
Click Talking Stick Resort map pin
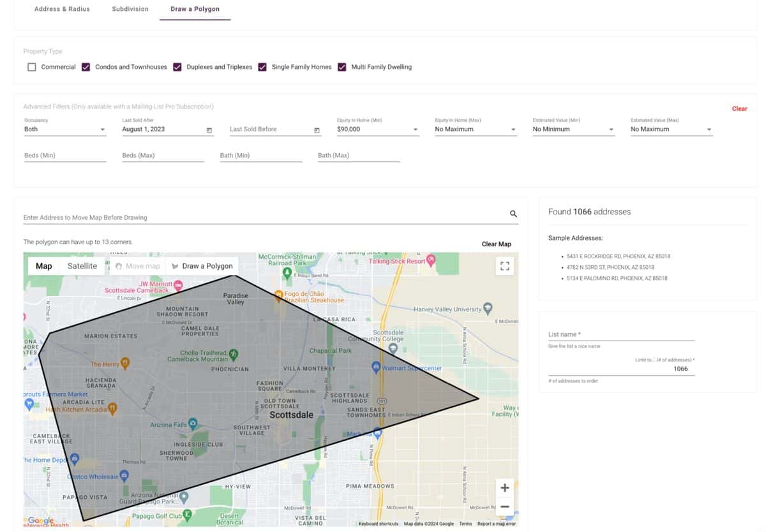coord(431,260)
